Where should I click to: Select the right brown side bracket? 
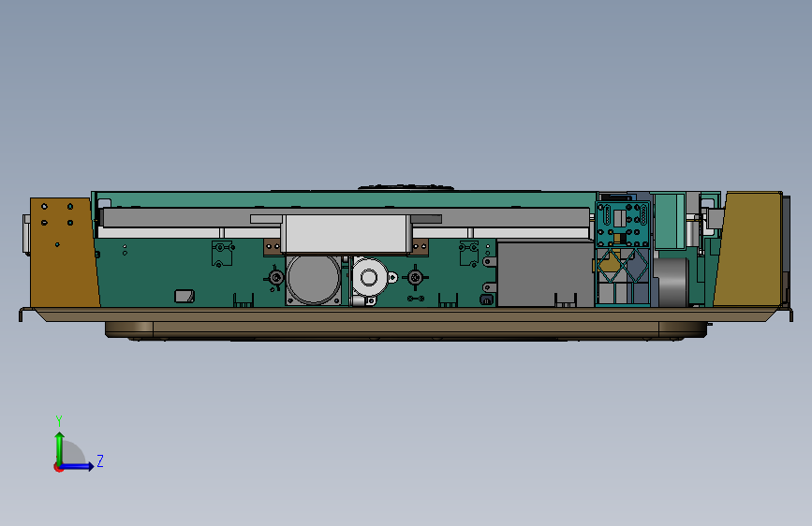click(749, 249)
